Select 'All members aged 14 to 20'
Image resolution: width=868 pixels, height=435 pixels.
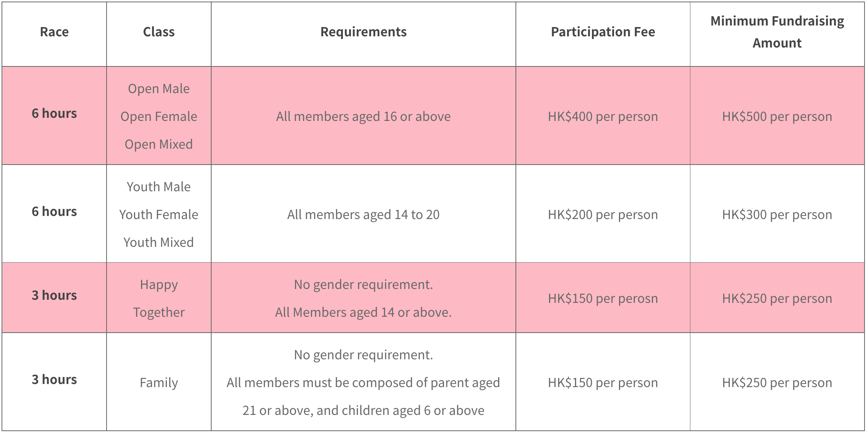tap(363, 215)
